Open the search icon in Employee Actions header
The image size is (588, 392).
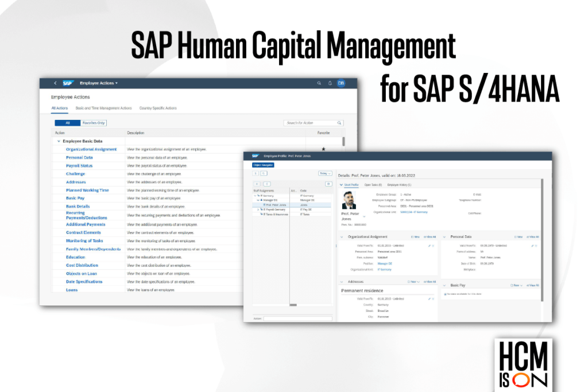coord(319,82)
